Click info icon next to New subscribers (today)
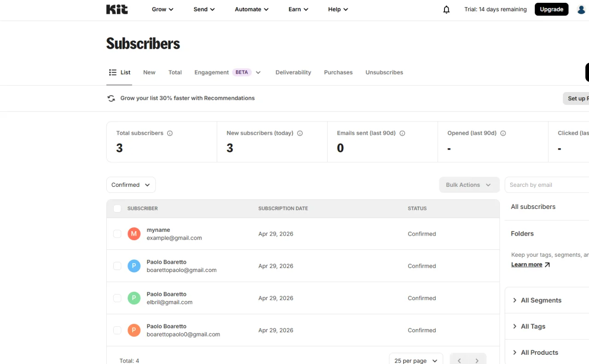589x364 pixels. pyautogui.click(x=300, y=133)
